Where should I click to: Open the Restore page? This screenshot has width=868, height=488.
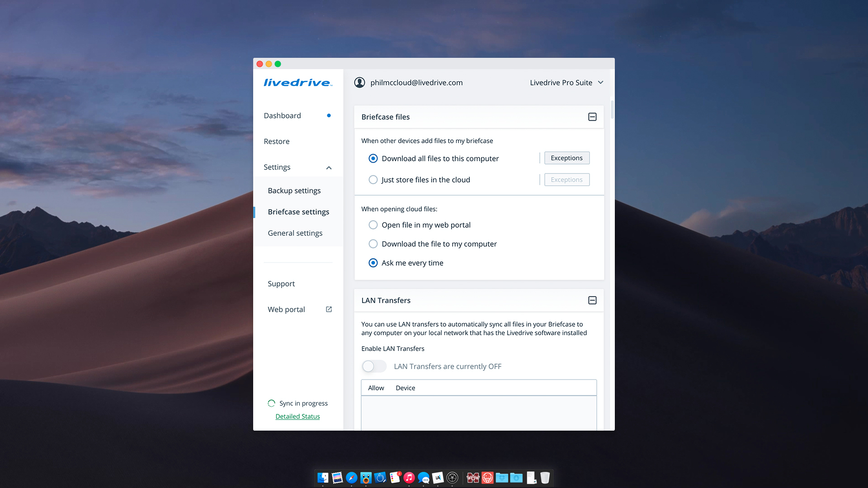277,141
